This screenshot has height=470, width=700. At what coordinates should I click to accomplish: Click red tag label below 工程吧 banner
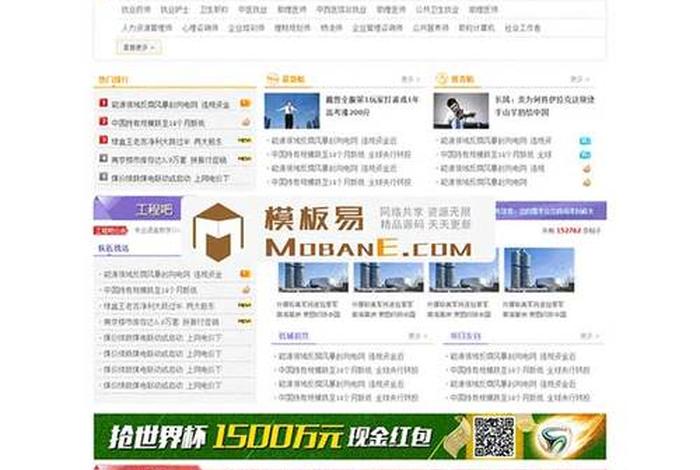tap(110, 230)
